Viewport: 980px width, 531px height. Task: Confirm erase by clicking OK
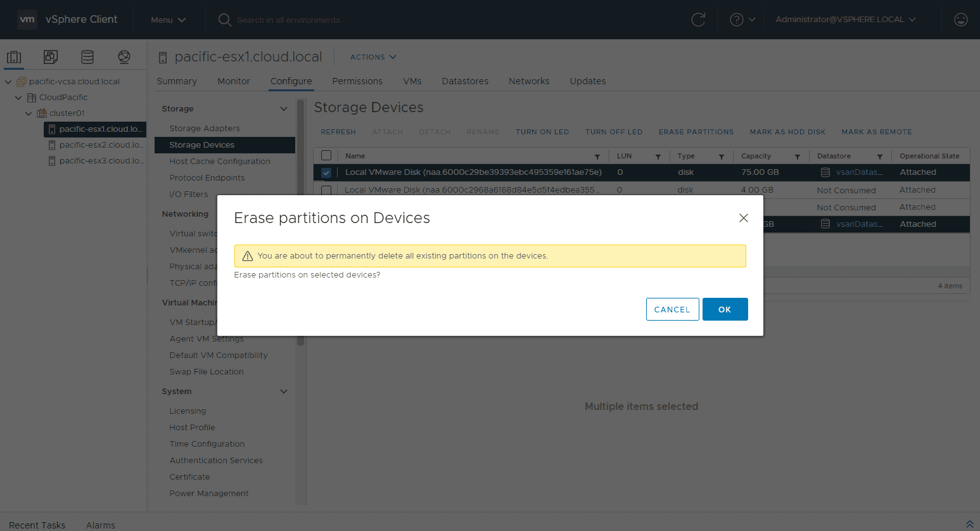pos(725,309)
